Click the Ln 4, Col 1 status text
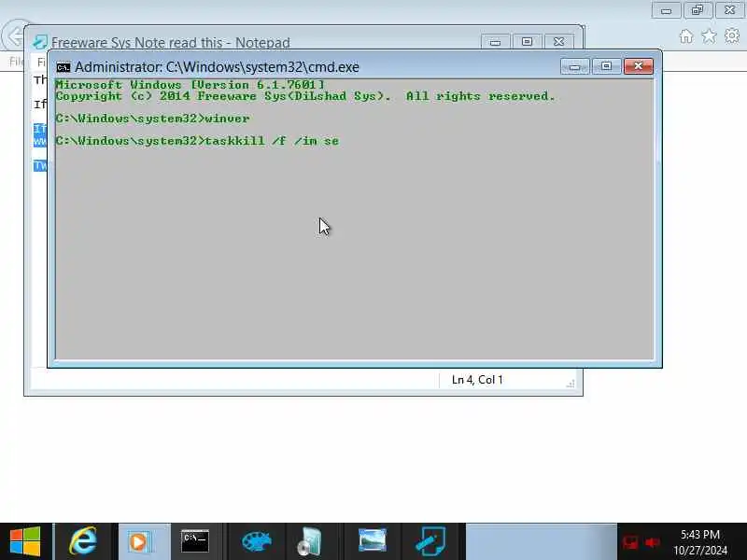The height and width of the screenshot is (560, 747). click(477, 380)
